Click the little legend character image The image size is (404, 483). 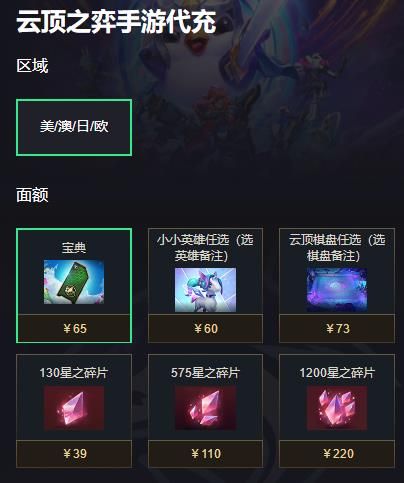pyautogui.click(x=205, y=290)
